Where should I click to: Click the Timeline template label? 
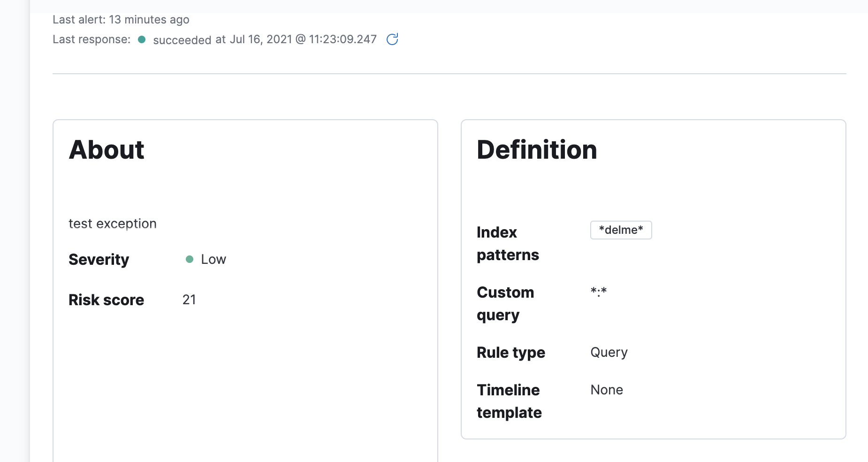click(x=509, y=401)
